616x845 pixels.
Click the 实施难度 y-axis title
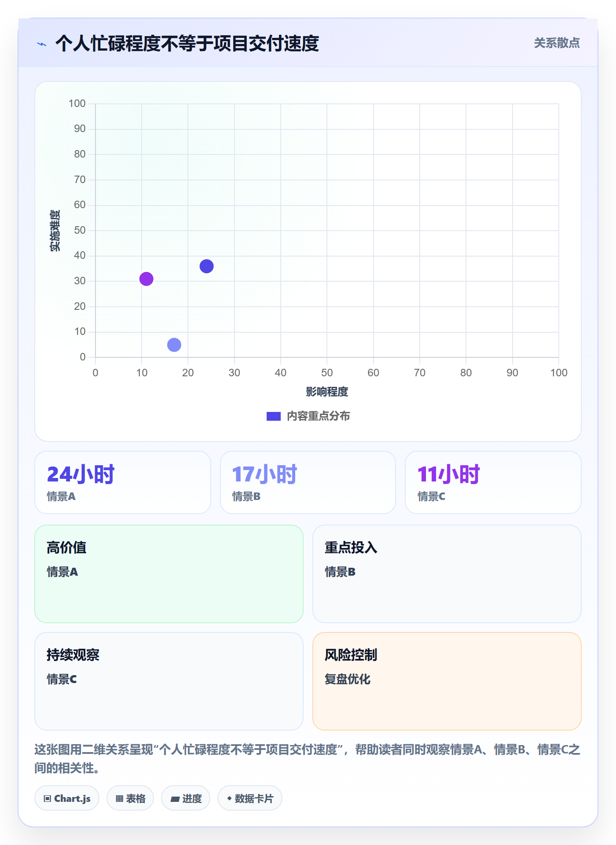55,231
